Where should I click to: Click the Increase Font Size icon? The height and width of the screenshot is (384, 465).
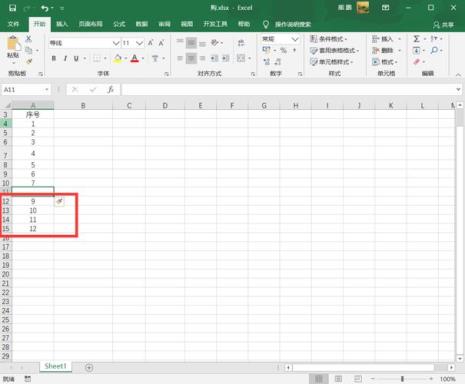(150, 43)
